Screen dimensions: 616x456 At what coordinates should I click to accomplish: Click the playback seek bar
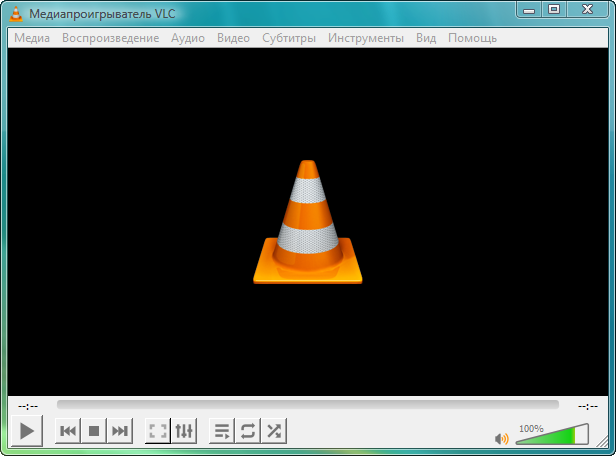[307, 405]
